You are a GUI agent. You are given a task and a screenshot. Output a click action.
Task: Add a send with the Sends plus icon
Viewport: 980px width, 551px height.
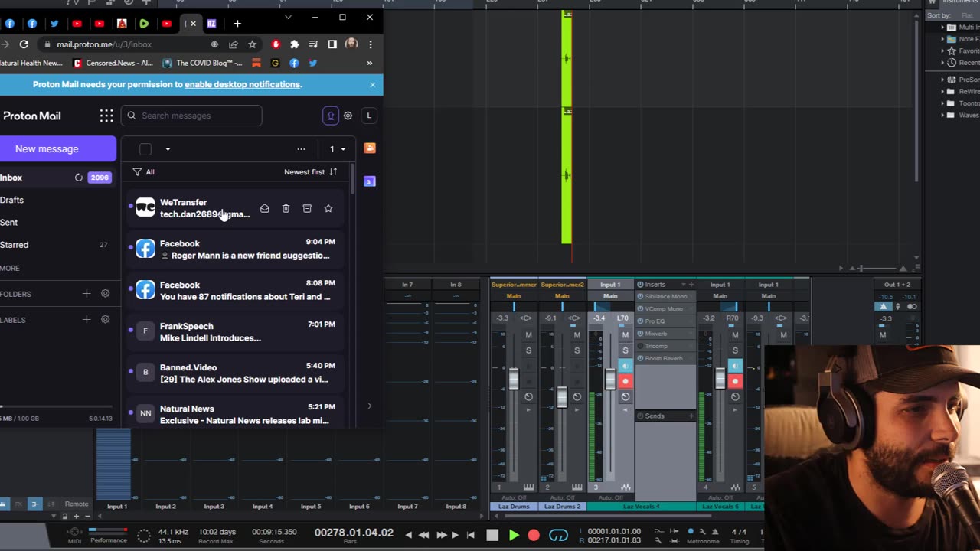(691, 416)
